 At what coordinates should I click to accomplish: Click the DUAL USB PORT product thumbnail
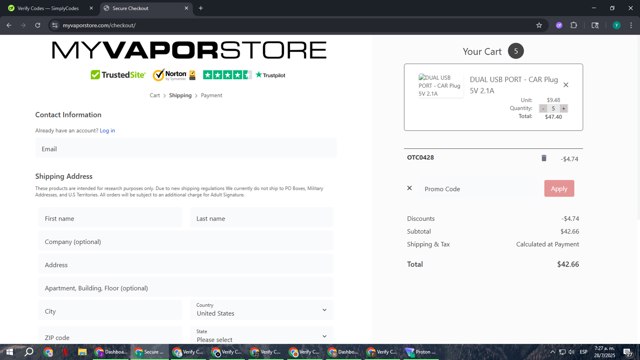point(440,85)
